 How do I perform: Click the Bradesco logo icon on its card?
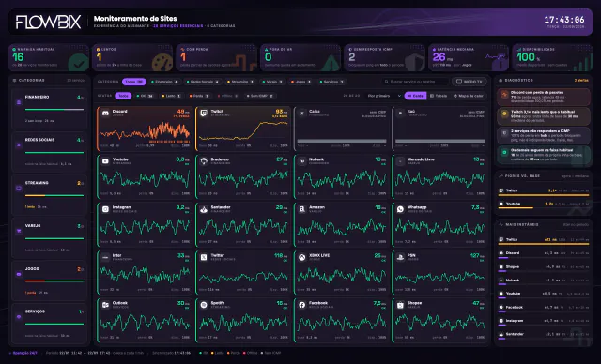[x=204, y=161]
